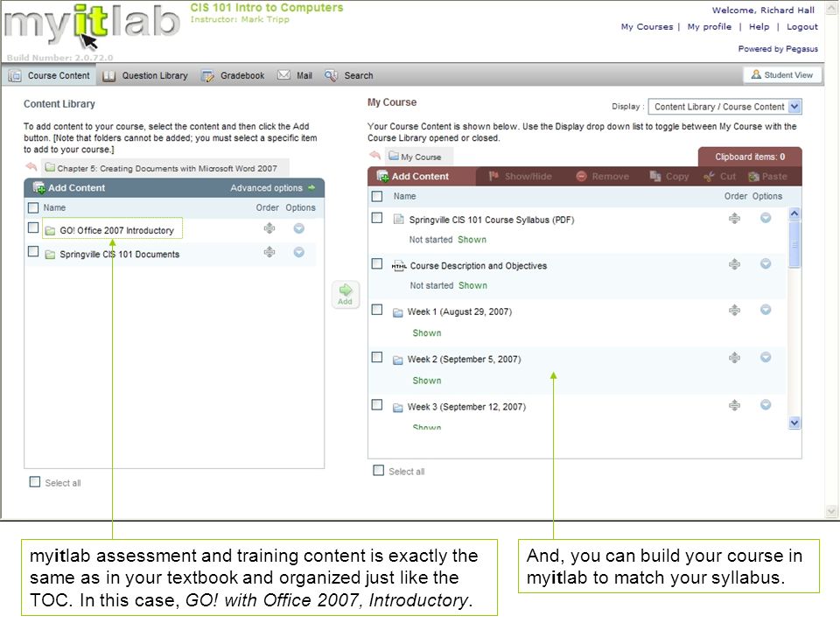Check the Springville CIS 101 Documents checkbox
The width and height of the screenshot is (840, 630).
click(x=33, y=251)
